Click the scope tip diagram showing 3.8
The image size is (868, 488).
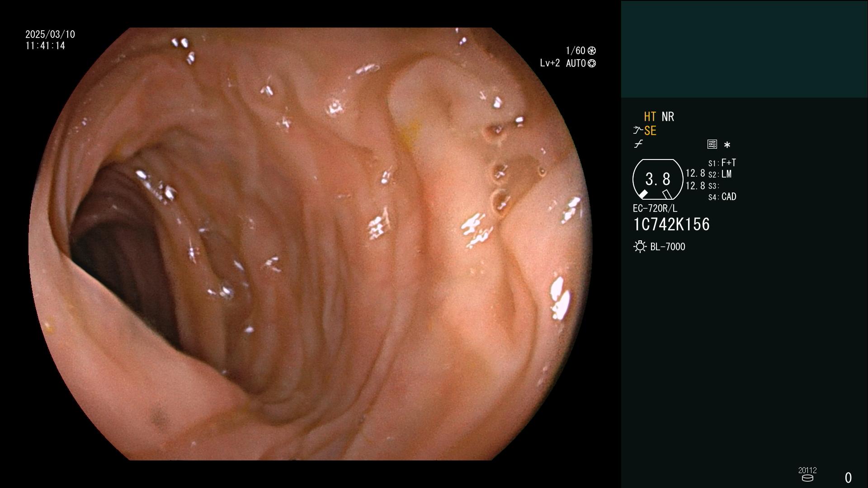click(x=658, y=179)
